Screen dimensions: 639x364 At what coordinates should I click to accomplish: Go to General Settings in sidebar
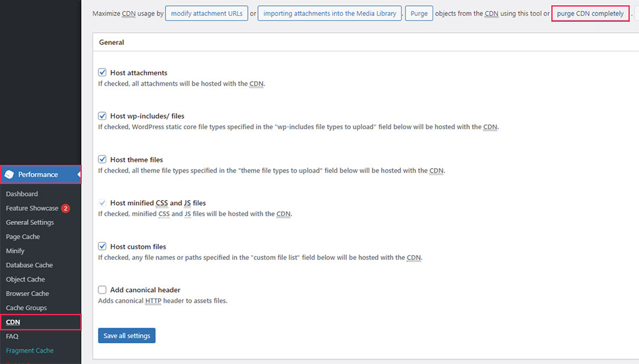pyautogui.click(x=30, y=223)
